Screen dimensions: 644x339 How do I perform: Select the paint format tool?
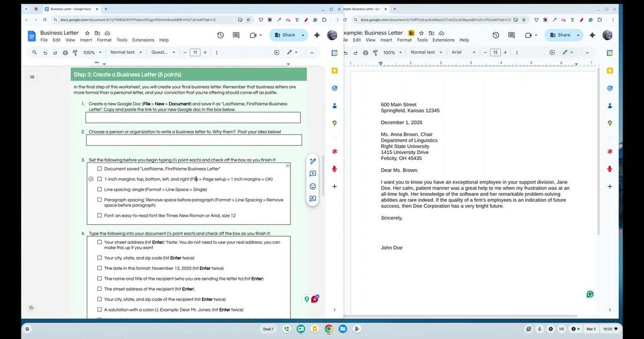(76, 52)
